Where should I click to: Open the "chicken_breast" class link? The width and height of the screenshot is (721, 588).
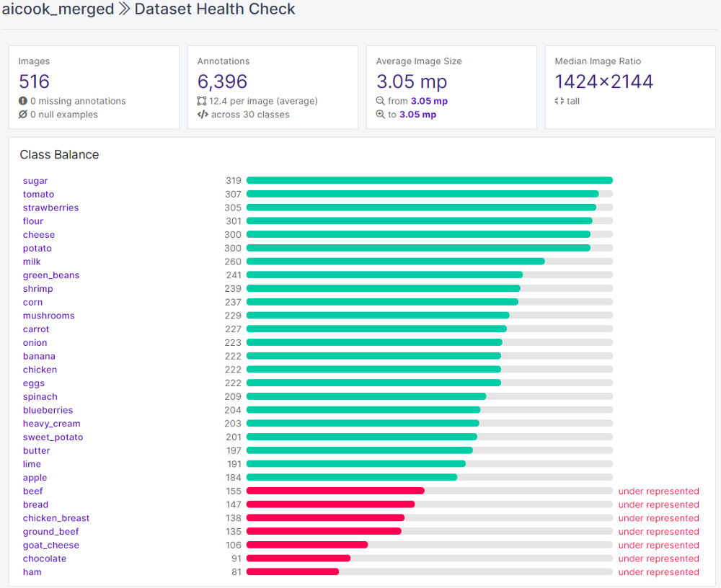point(56,517)
